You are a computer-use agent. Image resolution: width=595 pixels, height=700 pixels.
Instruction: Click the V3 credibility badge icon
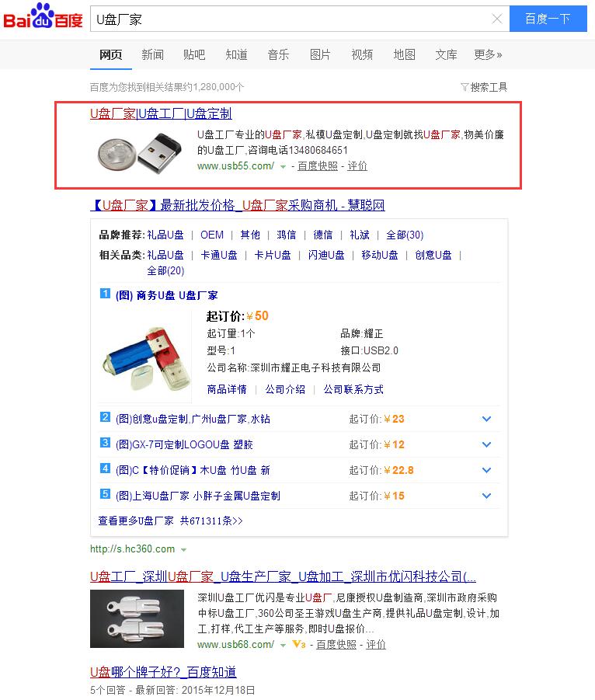coord(299,644)
